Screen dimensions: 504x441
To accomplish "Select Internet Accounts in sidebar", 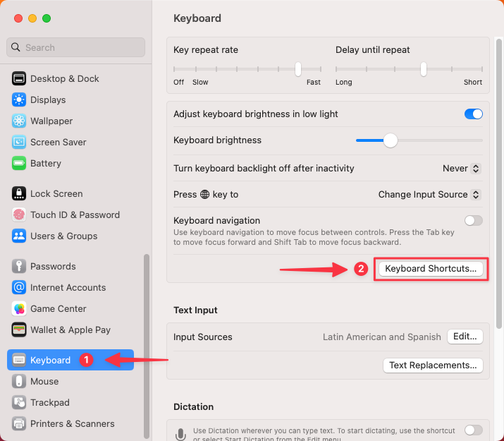I will (70, 288).
